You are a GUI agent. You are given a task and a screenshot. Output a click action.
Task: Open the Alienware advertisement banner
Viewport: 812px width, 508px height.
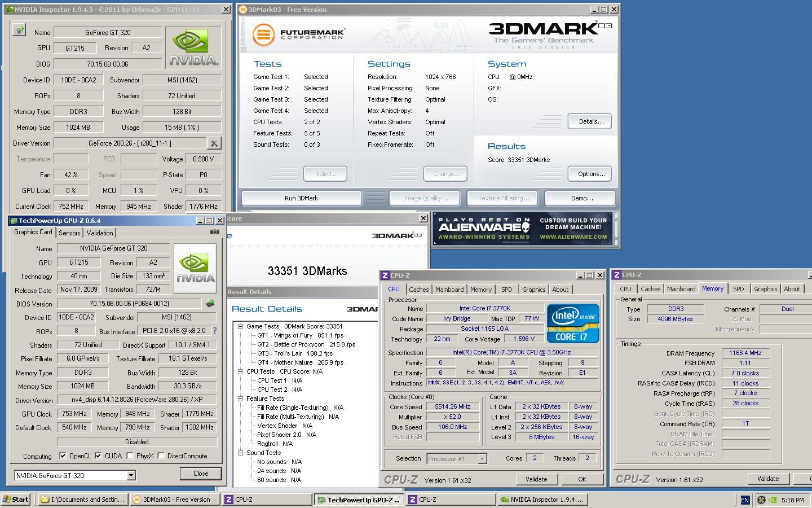[x=522, y=229]
